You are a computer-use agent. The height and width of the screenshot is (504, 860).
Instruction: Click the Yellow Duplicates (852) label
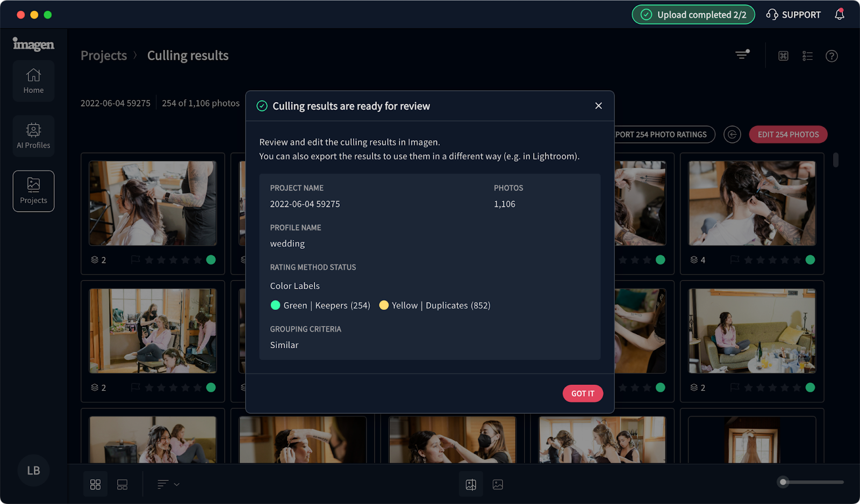point(435,305)
